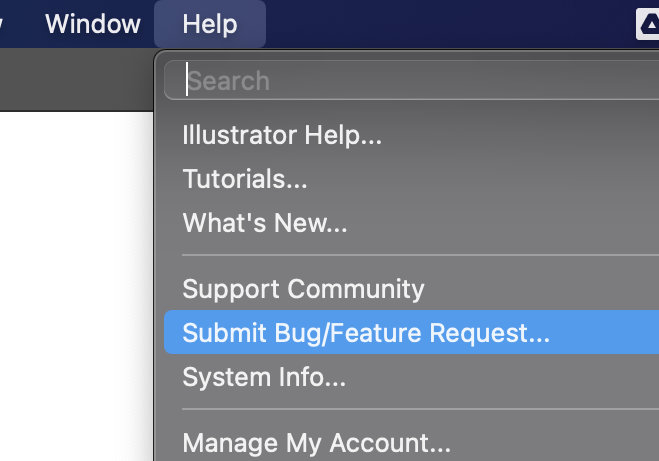
Task: Launch the Illustrator Help documentation entry
Action: 282,135
